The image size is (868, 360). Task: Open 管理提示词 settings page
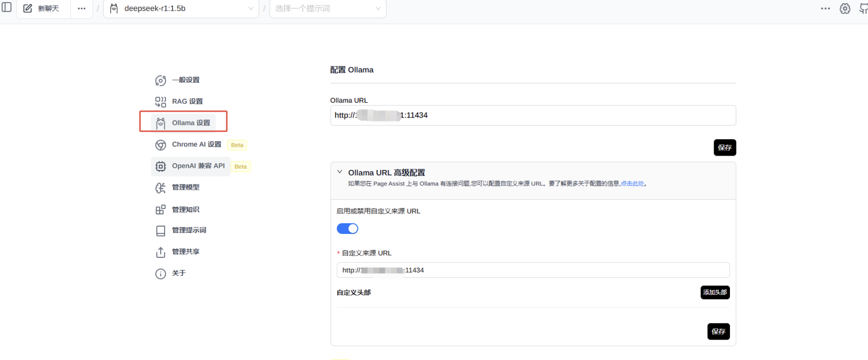pos(189,230)
